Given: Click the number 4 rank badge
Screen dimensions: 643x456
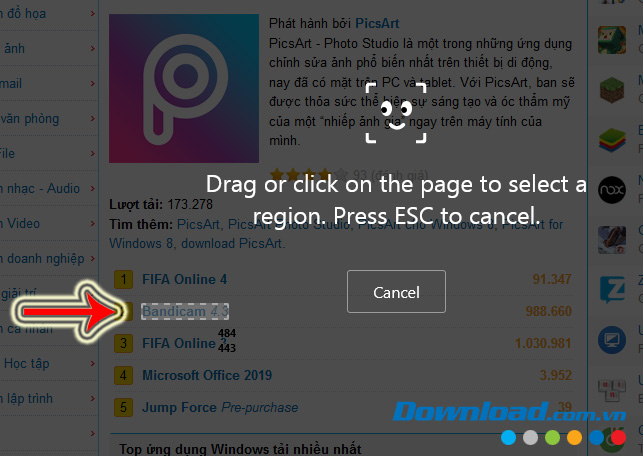Looking at the screenshot, I should pos(123,375).
